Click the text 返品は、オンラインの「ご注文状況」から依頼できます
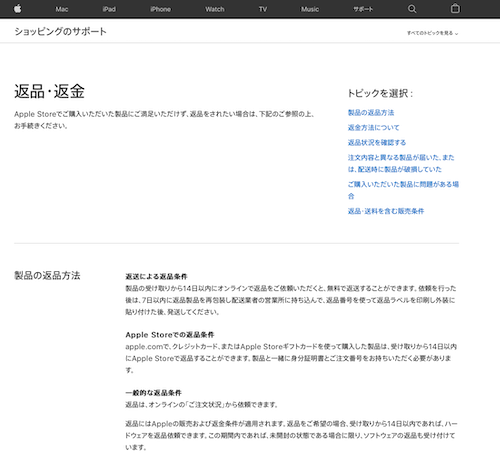 point(201,405)
